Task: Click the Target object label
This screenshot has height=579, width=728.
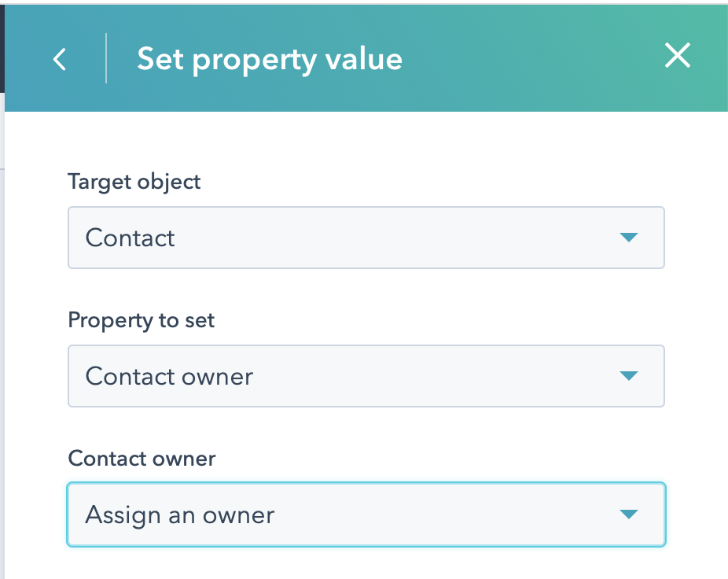Action: pos(134,182)
